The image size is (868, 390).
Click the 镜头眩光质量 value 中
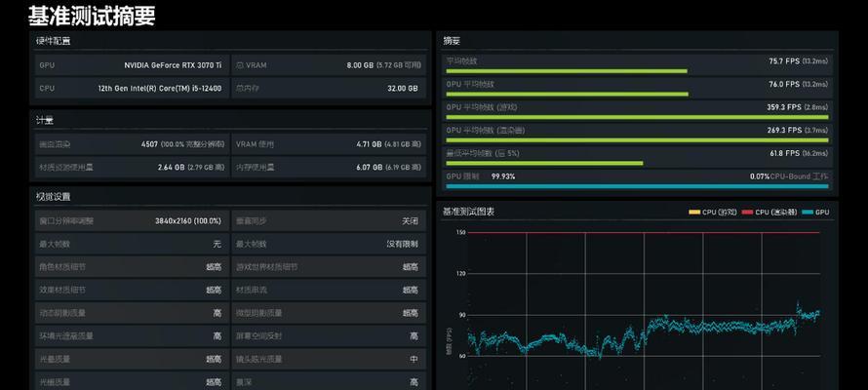pyautogui.click(x=414, y=359)
